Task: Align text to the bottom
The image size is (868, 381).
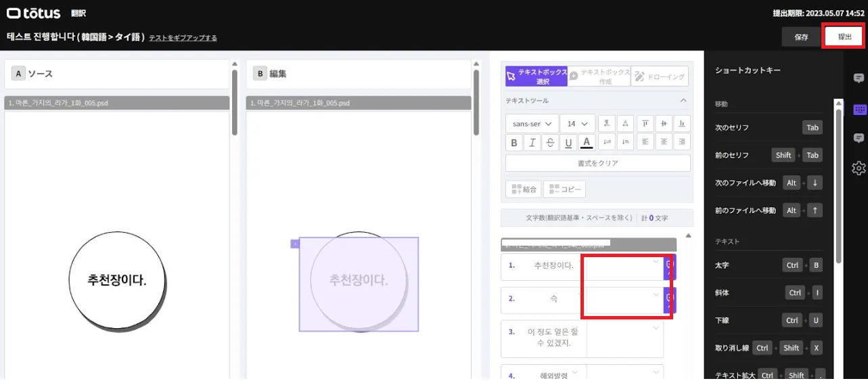Action: (x=682, y=123)
